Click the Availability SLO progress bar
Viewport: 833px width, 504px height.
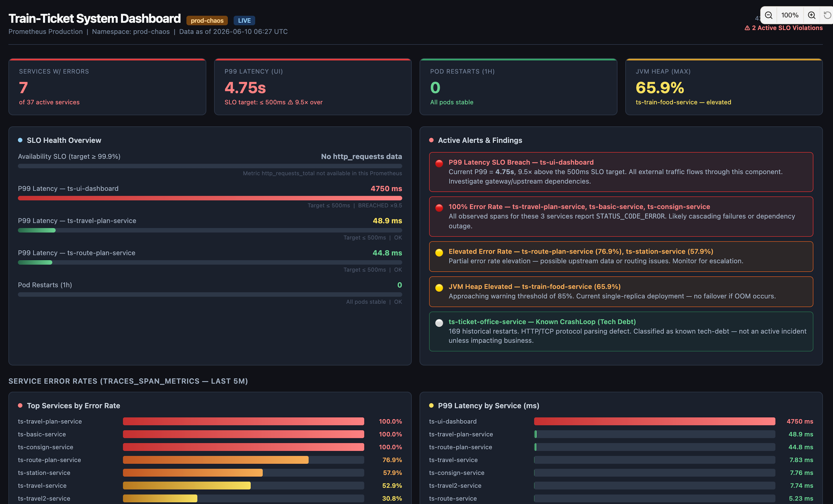coord(210,166)
